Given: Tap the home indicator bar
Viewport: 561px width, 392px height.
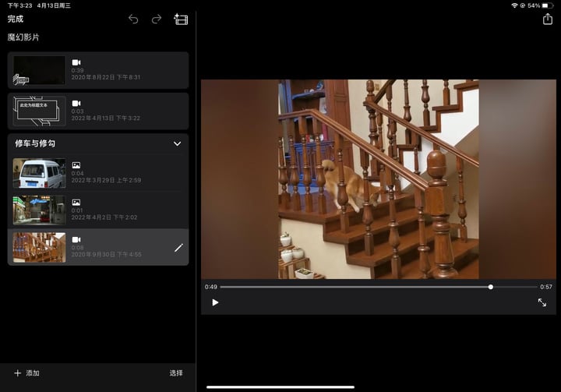Looking at the screenshot, I should [x=280, y=387].
